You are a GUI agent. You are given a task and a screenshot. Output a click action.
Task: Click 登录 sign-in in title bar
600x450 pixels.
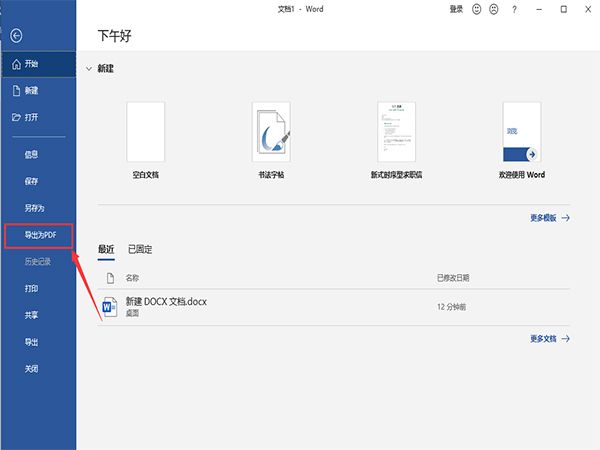pyautogui.click(x=456, y=9)
